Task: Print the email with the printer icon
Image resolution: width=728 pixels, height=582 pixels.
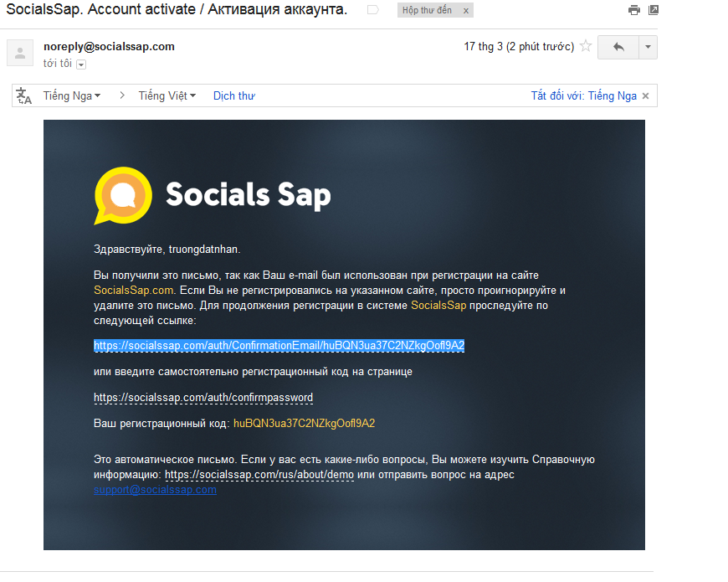Action: pos(633,10)
